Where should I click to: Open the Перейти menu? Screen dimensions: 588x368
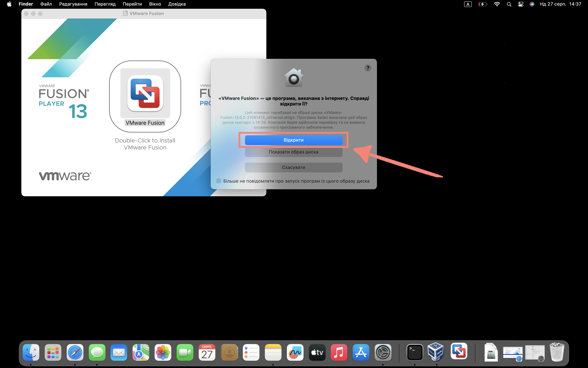132,4
